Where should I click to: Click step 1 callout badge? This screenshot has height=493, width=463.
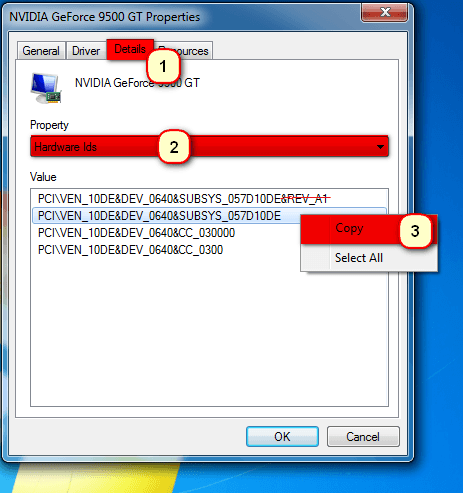point(163,66)
